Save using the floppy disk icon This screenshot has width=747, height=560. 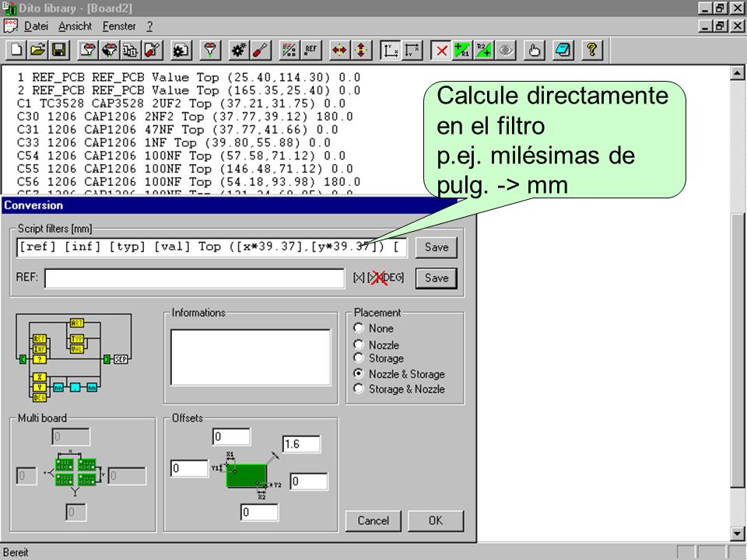click(x=58, y=50)
